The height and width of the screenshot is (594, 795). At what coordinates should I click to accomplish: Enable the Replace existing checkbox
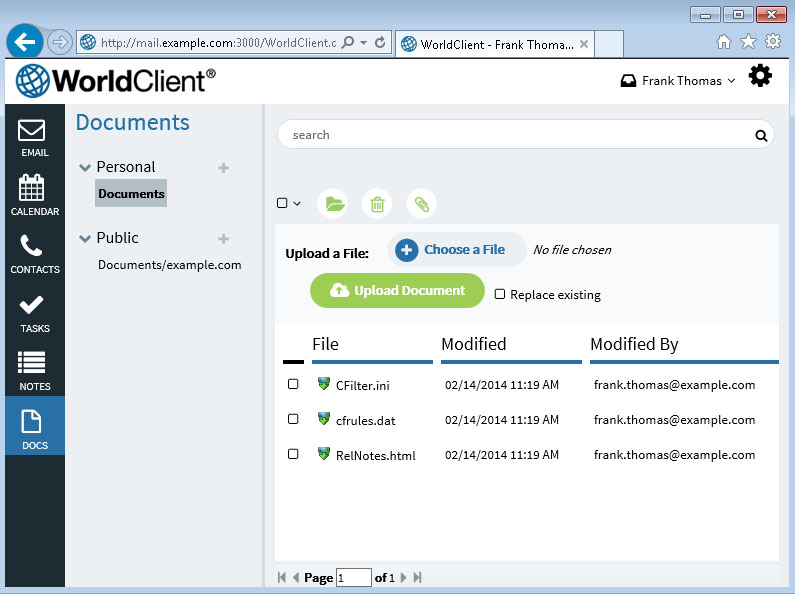tap(501, 294)
